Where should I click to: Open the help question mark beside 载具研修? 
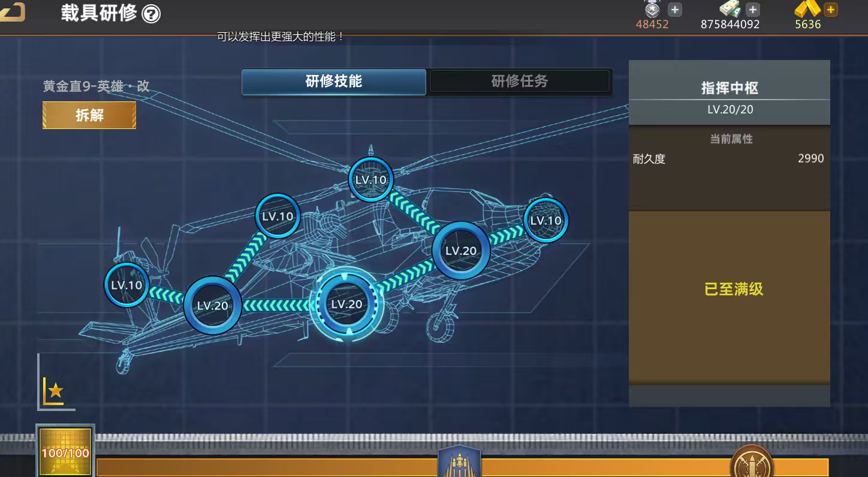pyautogui.click(x=151, y=14)
